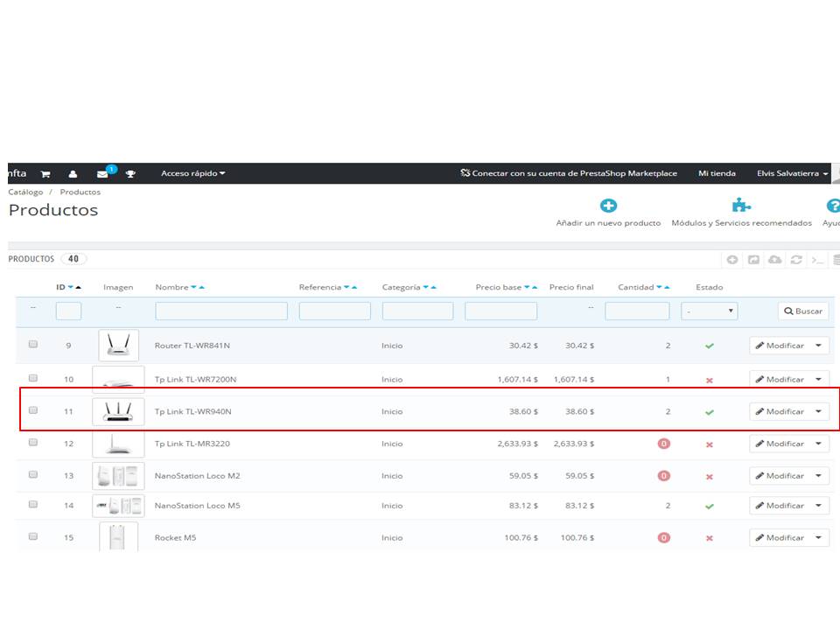Click the Cantidad filter input field
Screen dimensions: 840x630
tap(637, 311)
